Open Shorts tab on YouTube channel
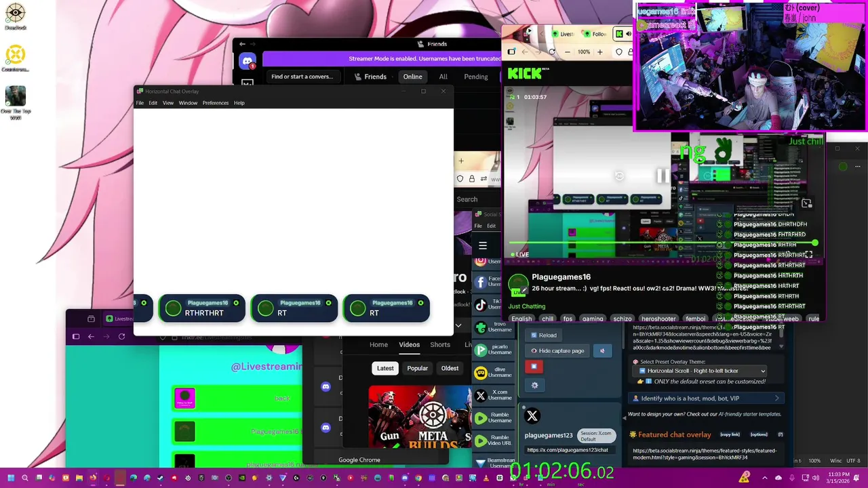Viewport: 868px width, 488px height. (x=440, y=344)
